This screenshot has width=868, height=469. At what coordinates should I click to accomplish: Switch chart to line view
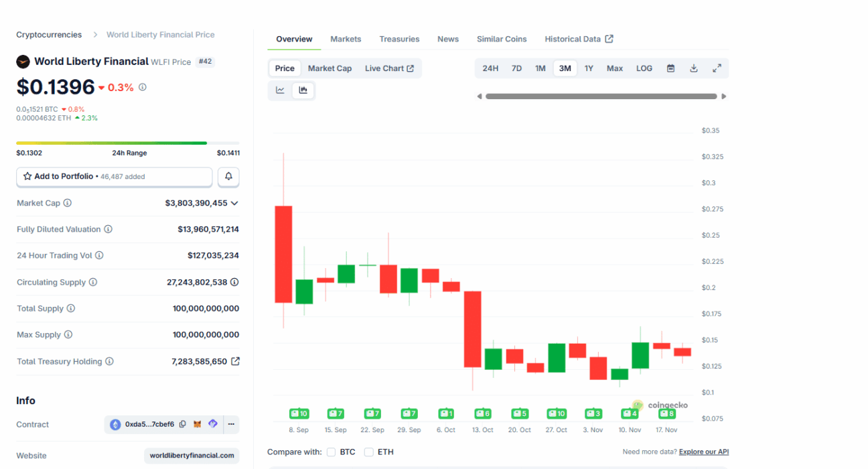(x=280, y=90)
